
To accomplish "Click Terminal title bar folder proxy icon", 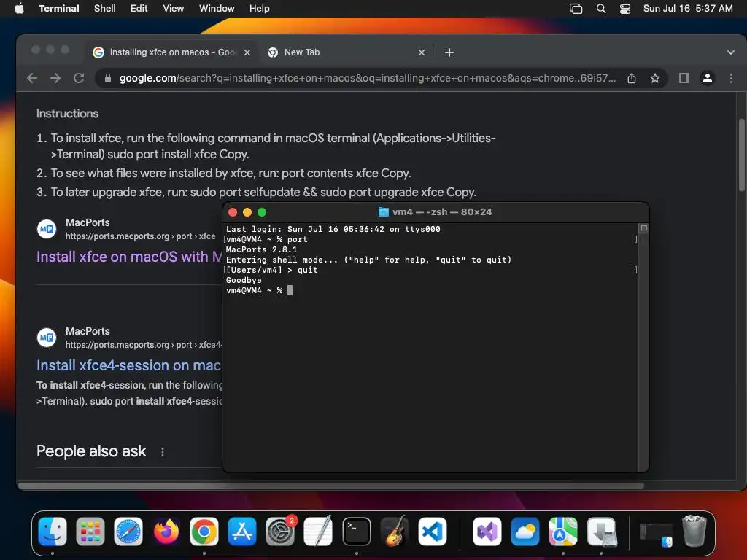I will click(x=383, y=212).
